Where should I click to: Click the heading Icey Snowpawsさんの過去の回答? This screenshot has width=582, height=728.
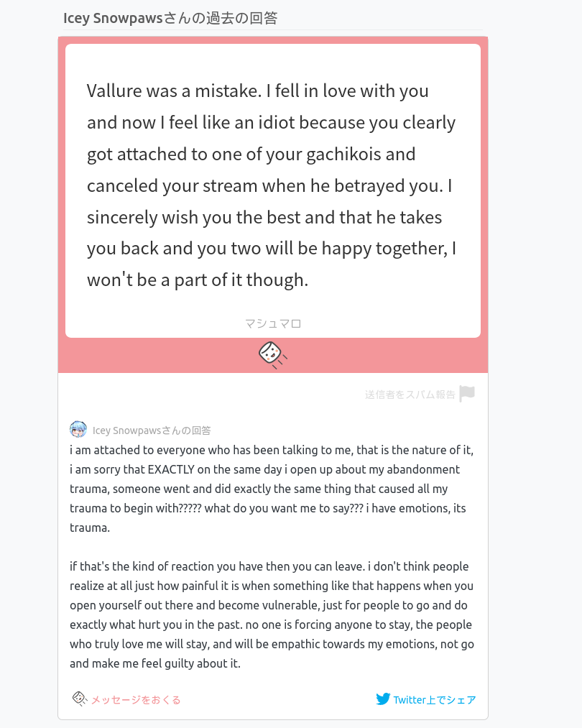pyautogui.click(x=170, y=18)
